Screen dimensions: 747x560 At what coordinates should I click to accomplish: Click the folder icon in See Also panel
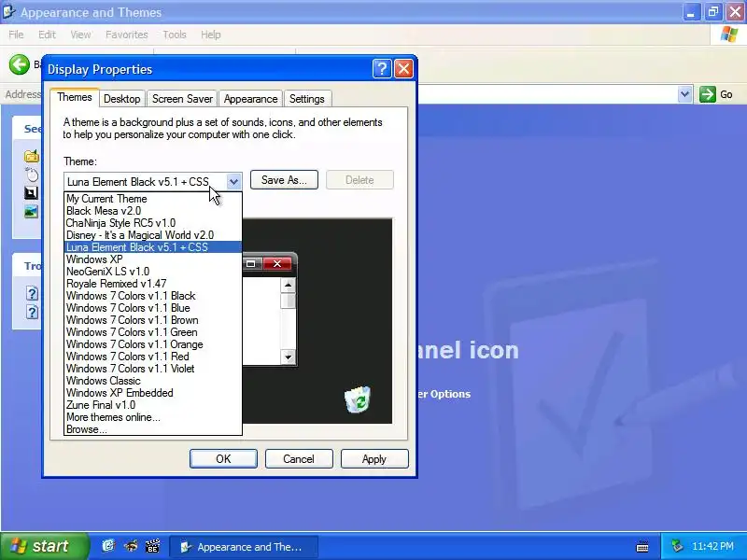(x=32, y=156)
